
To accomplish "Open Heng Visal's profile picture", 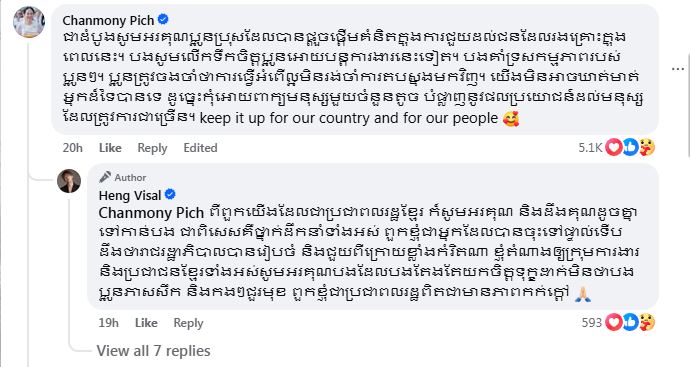I will (69, 180).
